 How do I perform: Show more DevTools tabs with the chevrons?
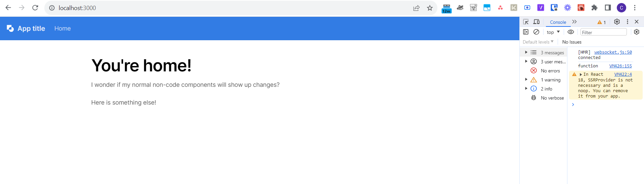point(574,22)
